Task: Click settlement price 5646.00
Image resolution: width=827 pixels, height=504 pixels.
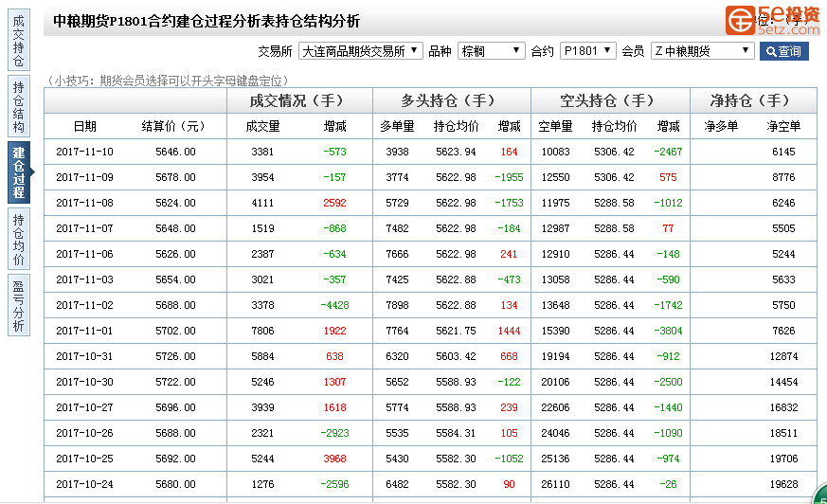Action: pyautogui.click(x=175, y=152)
